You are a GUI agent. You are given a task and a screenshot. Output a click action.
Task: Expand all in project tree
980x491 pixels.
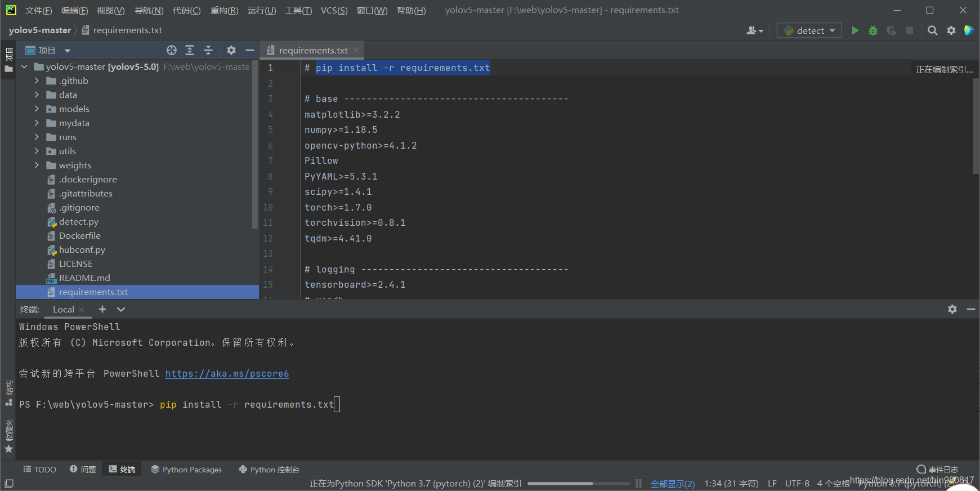(190, 50)
